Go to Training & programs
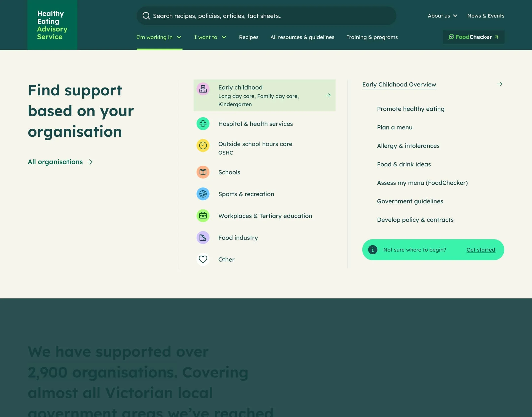This screenshot has width=532, height=417. (372, 37)
